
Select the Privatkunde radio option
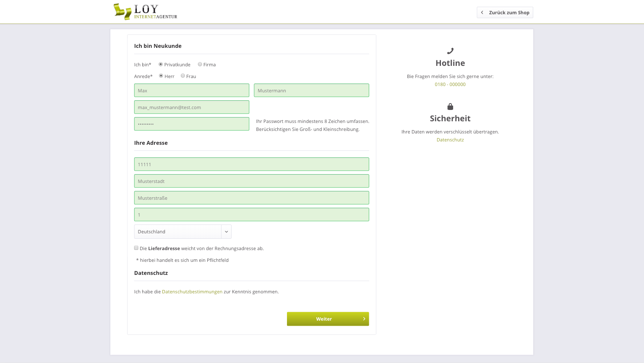tap(161, 64)
